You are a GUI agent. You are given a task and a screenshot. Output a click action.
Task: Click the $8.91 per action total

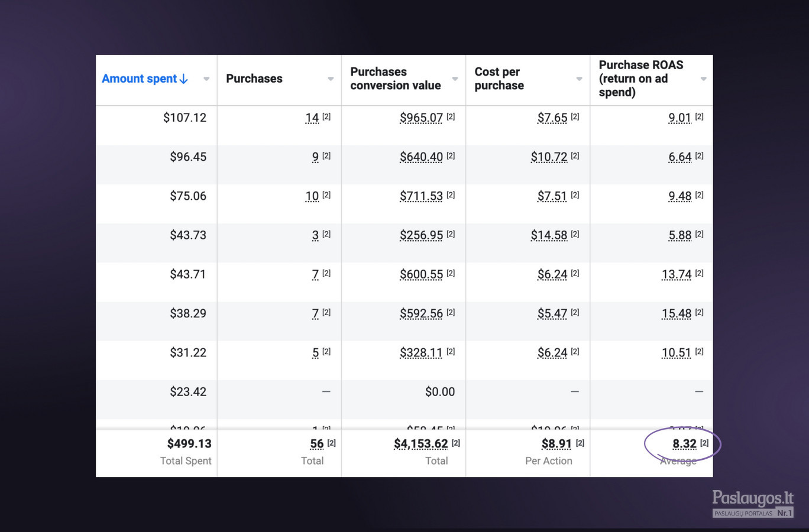point(556,444)
